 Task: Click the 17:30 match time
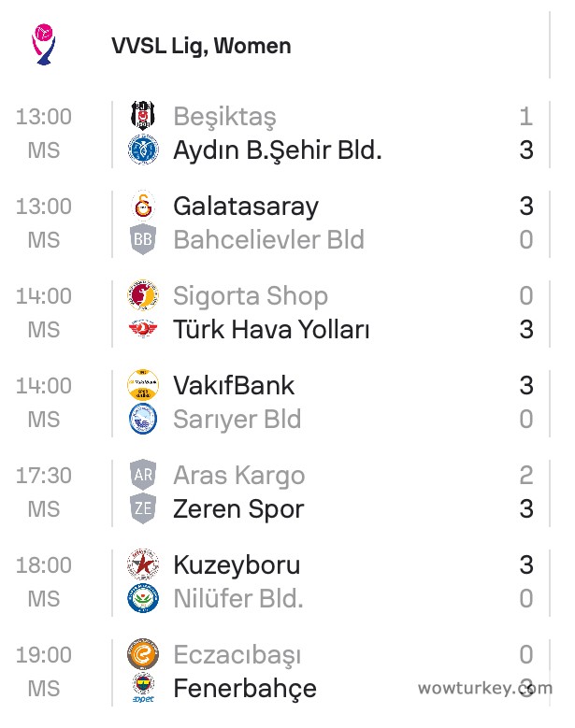[x=43, y=476]
